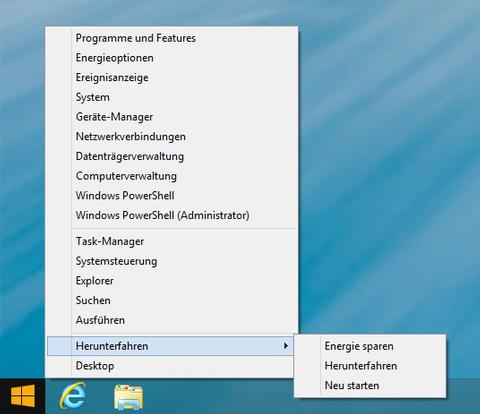Expand Herunterfahren submenu arrow
The width and height of the screenshot is (480, 414).
point(285,346)
